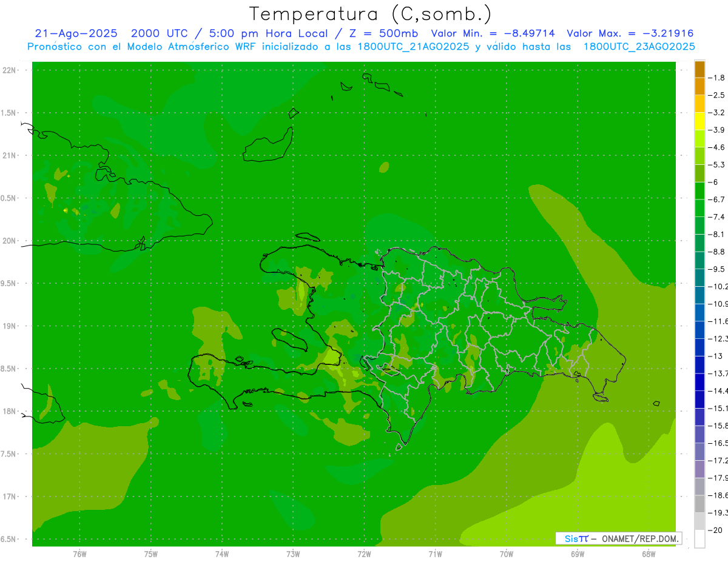Click the white swatch below -20
The height and width of the screenshot is (562, 728).
click(x=699, y=539)
